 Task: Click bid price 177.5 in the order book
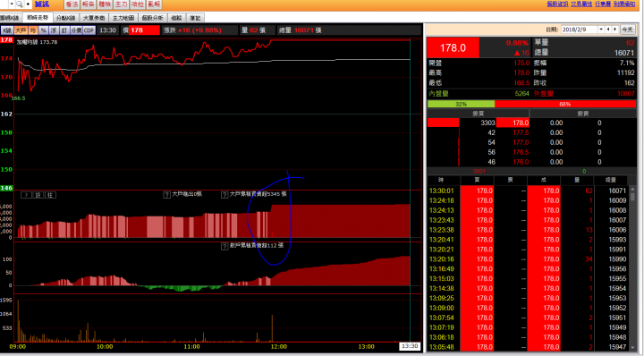coord(521,132)
